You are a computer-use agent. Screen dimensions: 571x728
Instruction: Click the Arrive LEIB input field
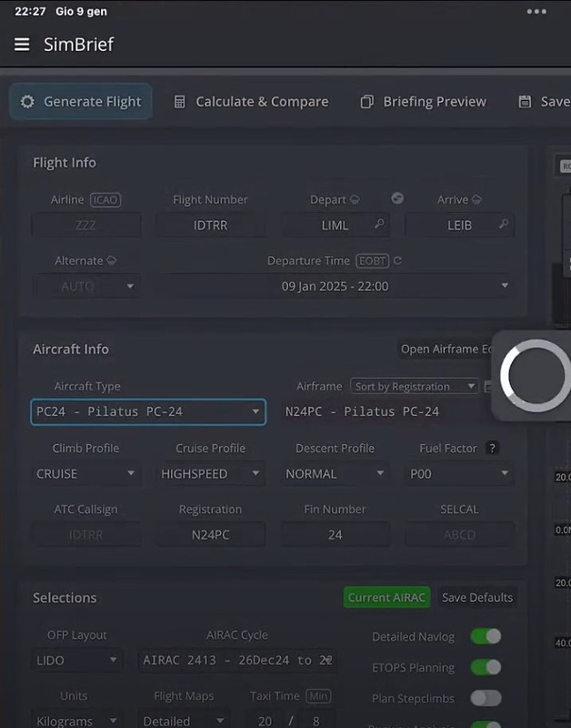[x=459, y=225]
